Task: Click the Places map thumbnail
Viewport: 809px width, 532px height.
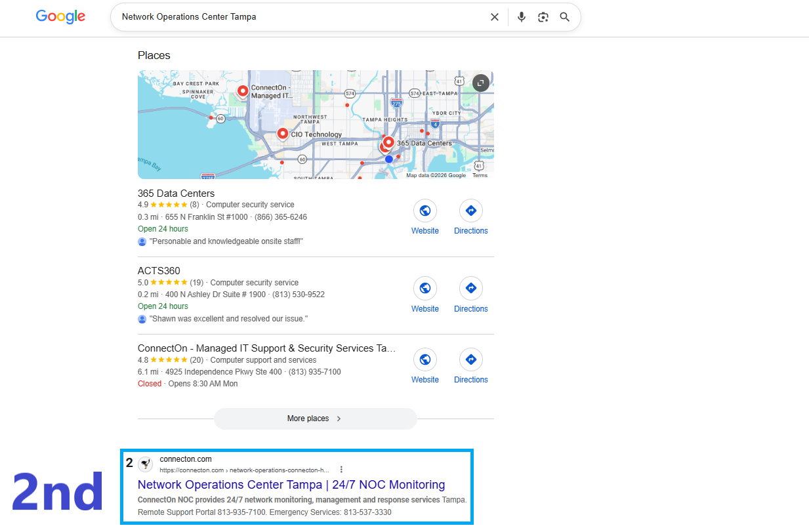Action: coord(316,125)
